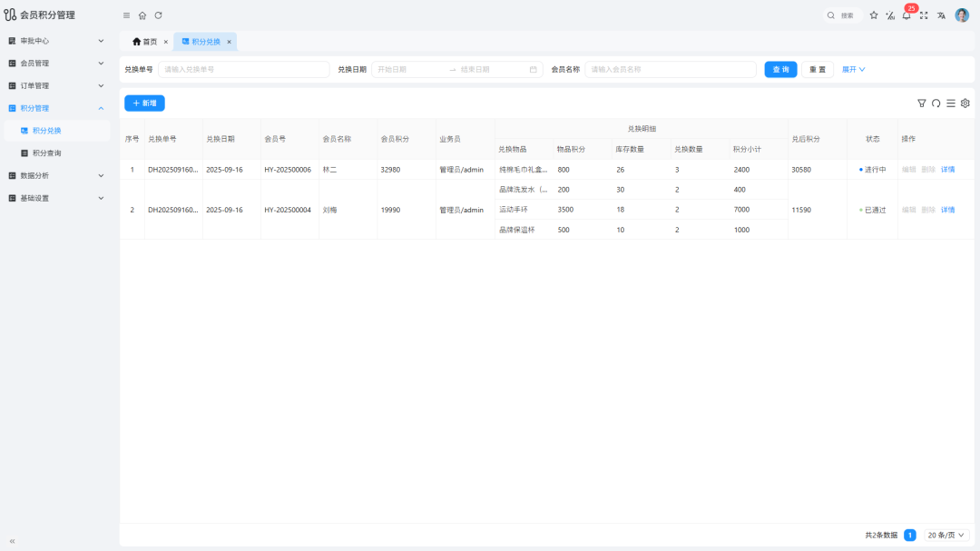Expand the 基础设置 sidebar menu
The image size is (980, 551).
click(55, 198)
